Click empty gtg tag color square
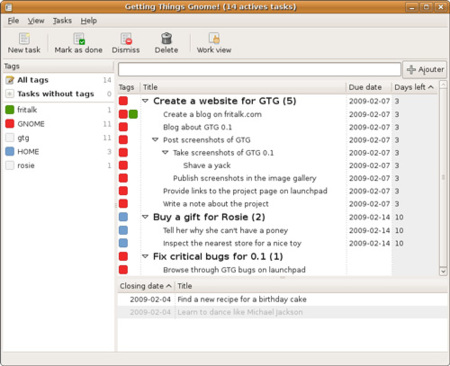The image size is (450, 366). (10, 138)
